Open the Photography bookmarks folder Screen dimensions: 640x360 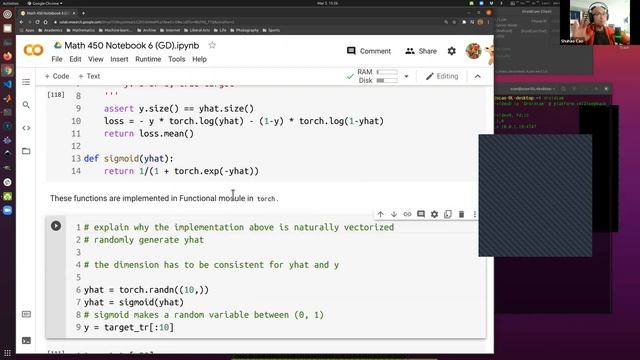click(244, 30)
